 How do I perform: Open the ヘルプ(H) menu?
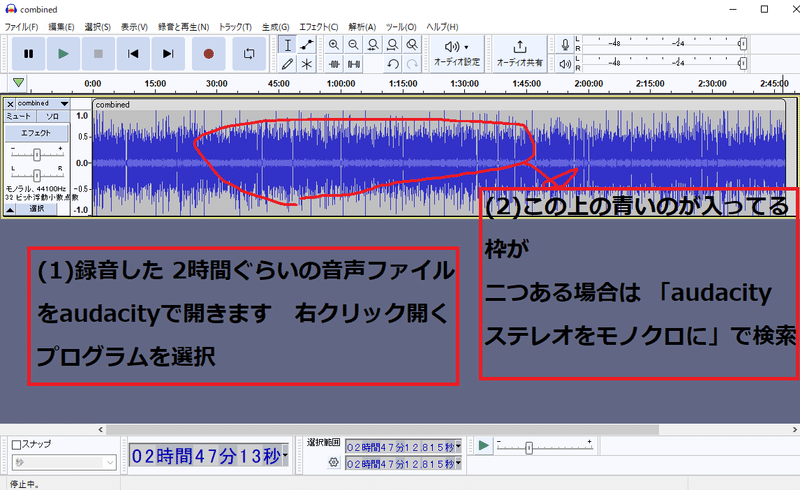point(442,27)
